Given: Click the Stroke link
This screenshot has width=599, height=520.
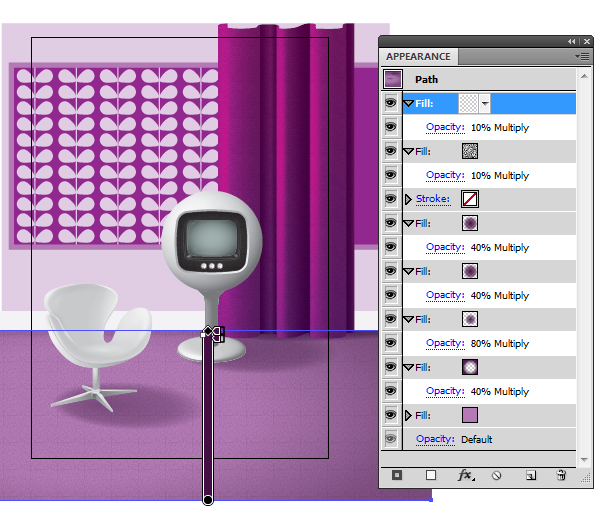Looking at the screenshot, I should [x=433, y=199].
